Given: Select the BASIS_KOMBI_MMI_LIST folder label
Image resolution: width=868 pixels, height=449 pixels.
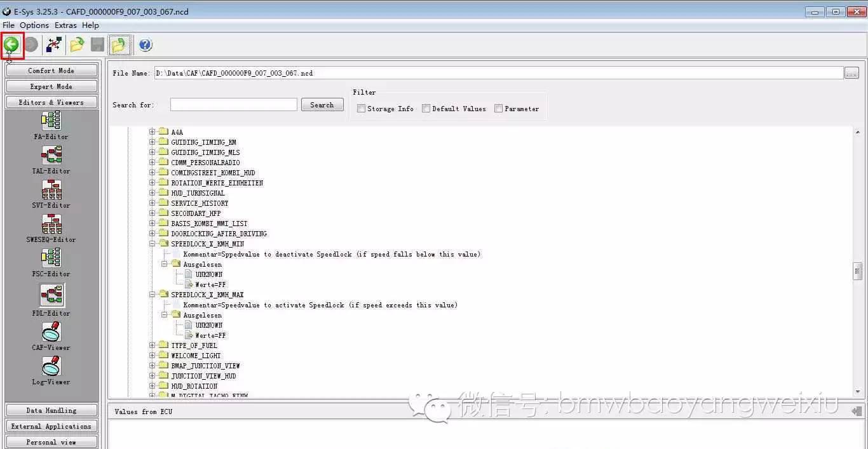Looking at the screenshot, I should pos(209,224).
